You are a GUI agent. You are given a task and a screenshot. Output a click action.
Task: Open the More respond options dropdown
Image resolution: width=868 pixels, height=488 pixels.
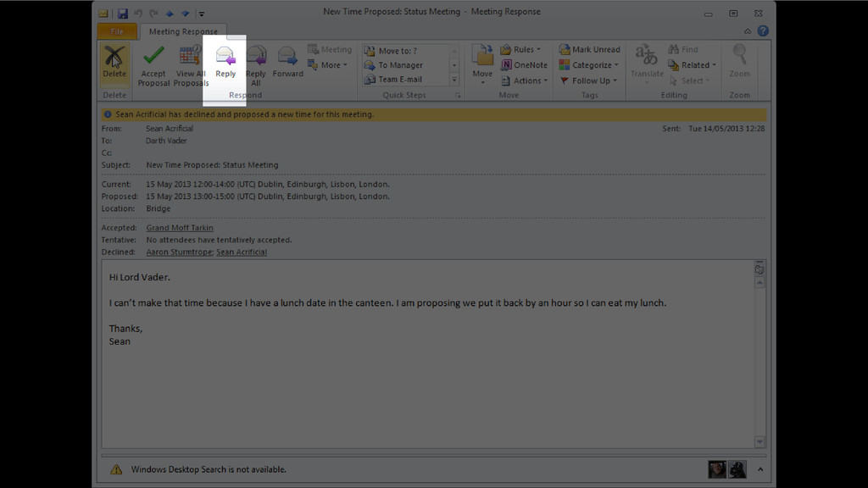click(x=328, y=64)
